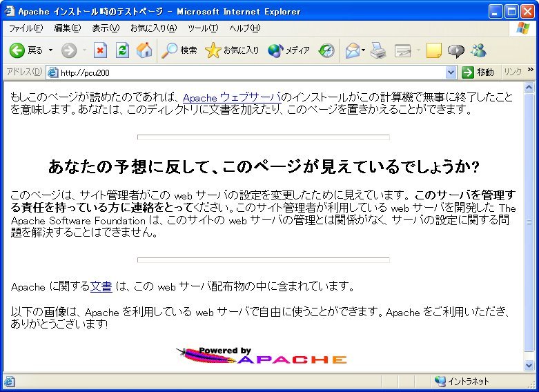The height and width of the screenshot is (392, 539).
Task: Click the grey Forward arrow button
Action: pos(69,51)
